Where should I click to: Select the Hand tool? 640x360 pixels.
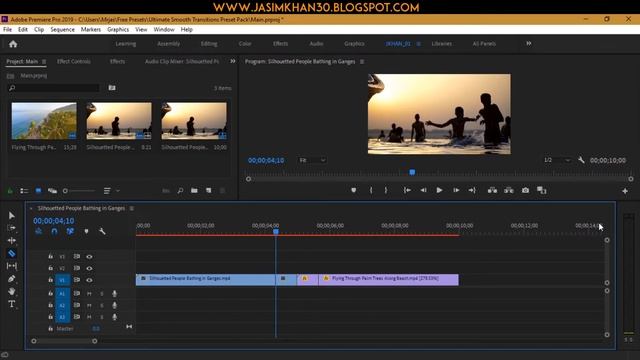click(11, 291)
